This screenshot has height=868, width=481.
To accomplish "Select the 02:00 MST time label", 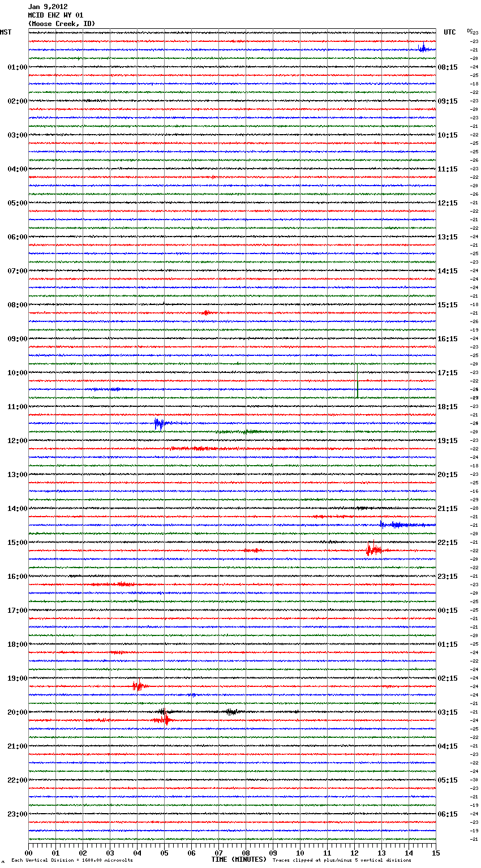I will coord(18,101).
